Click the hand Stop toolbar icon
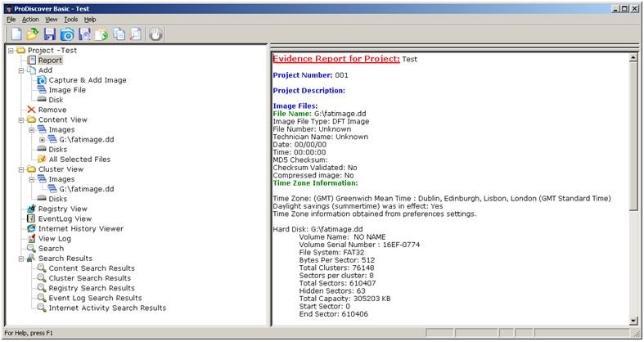 (x=156, y=34)
